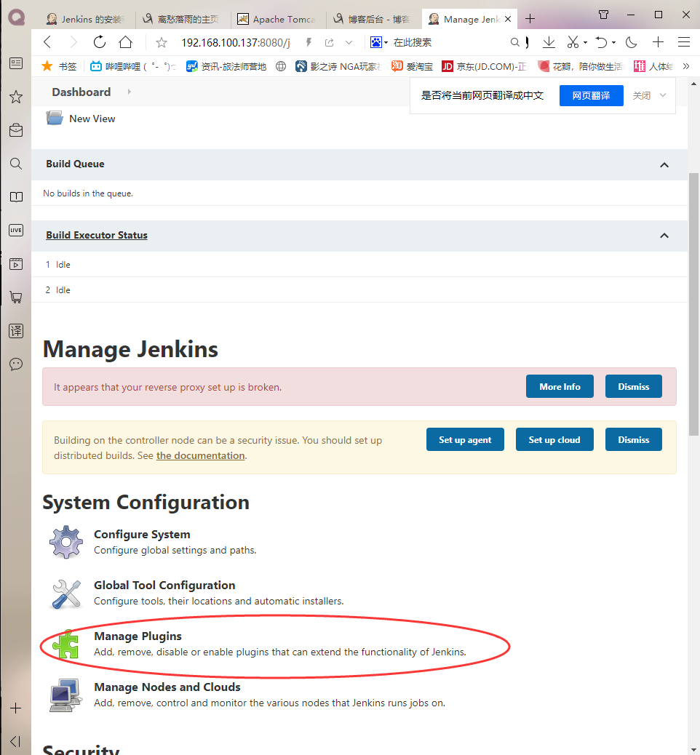The height and width of the screenshot is (755, 700).
Task: Collapse the Build Executor Status panel
Action: click(x=664, y=236)
